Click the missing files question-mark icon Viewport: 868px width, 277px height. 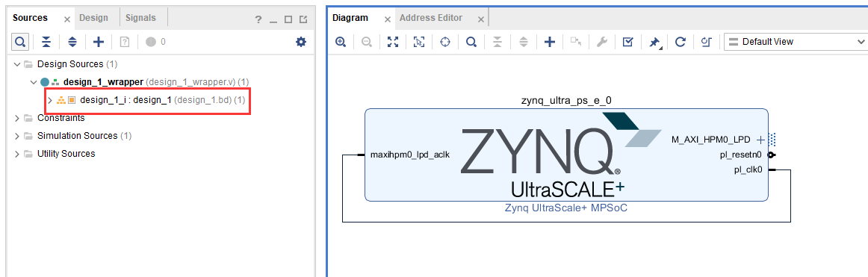tap(125, 42)
